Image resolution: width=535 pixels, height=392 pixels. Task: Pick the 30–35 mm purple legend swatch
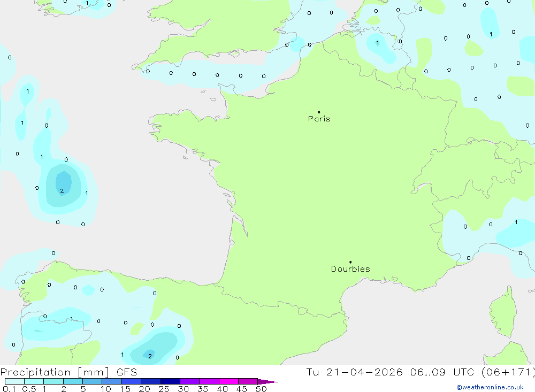point(190,381)
